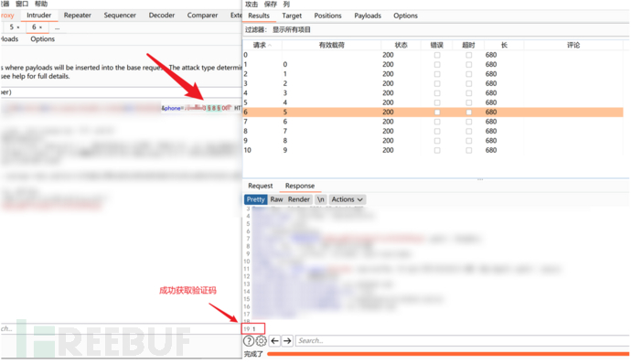Open the ellipsis new tab button
631x364 pixels.
click(x=57, y=27)
